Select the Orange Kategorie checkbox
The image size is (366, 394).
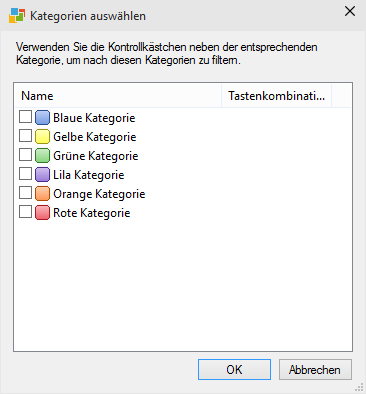click(x=25, y=193)
